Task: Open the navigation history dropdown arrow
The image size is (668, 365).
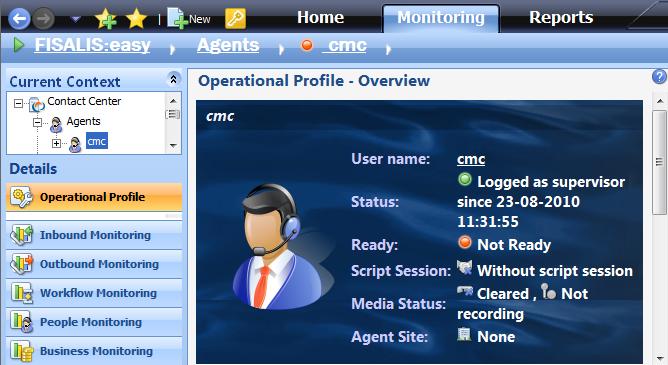Action: (x=75, y=19)
